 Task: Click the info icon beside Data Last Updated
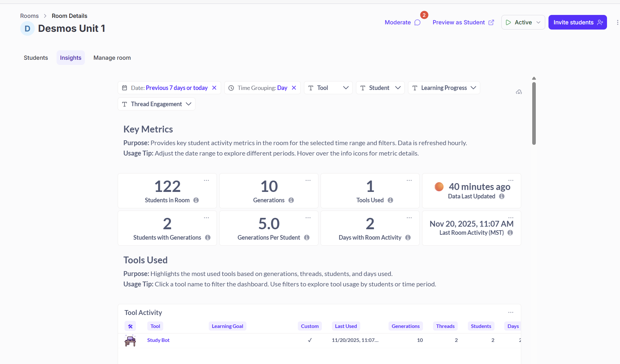[x=502, y=196]
